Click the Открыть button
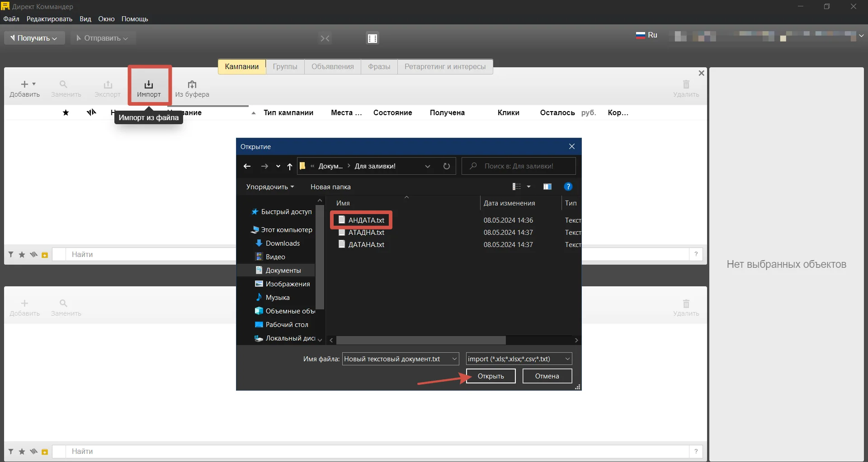Screen dimensions: 868x462 tap(491, 376)
